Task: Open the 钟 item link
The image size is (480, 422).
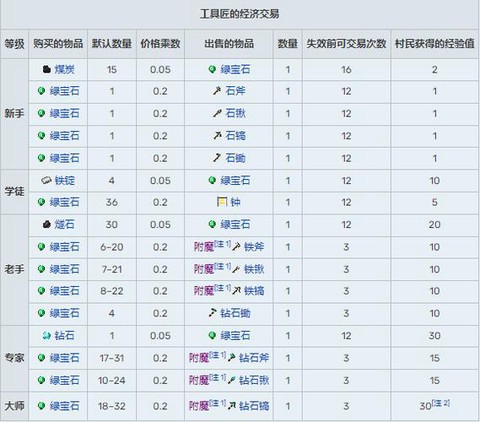Action: tap(235, 202)
